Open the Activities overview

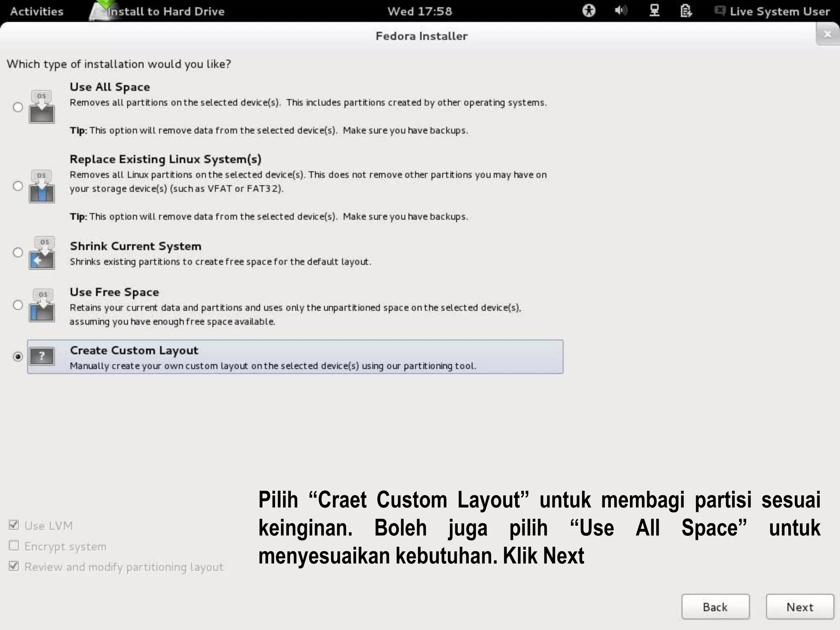37,11
